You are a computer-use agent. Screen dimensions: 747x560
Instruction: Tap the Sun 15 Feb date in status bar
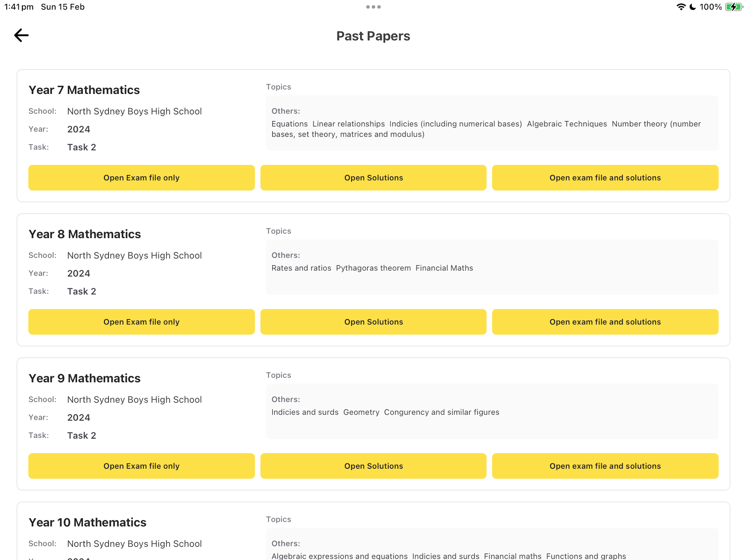tap(63, 7)
